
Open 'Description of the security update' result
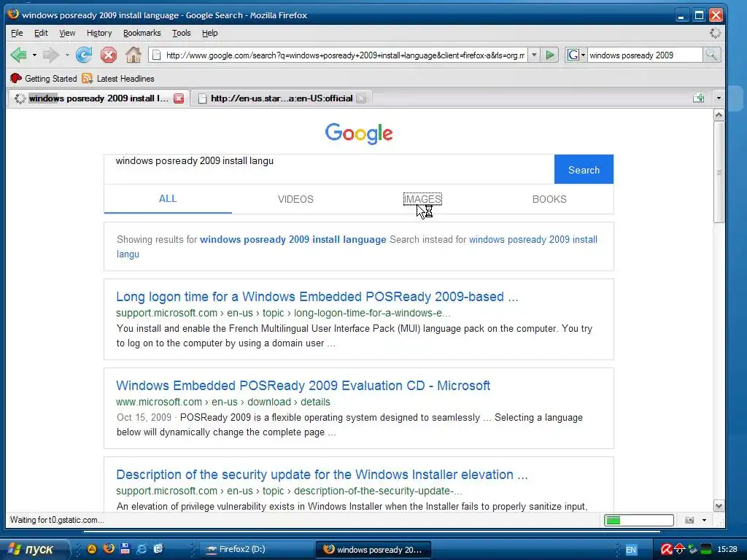(322, 475)
